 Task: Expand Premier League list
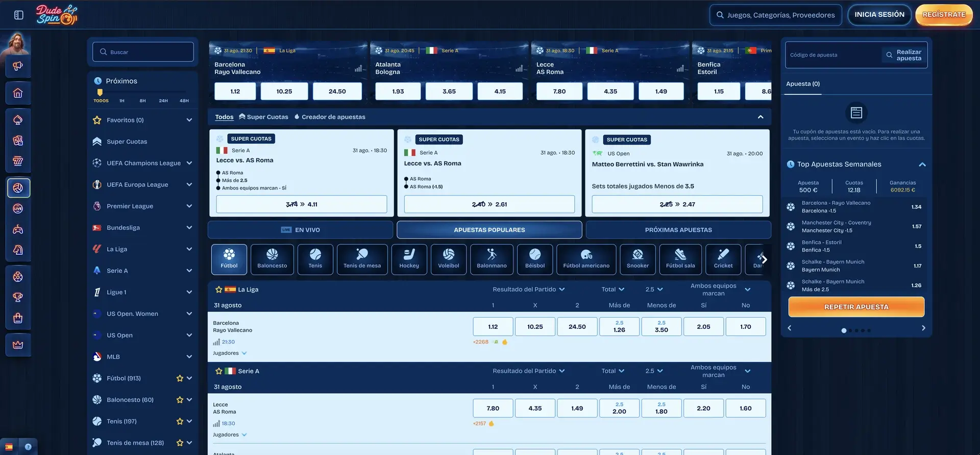click(189, 206)
